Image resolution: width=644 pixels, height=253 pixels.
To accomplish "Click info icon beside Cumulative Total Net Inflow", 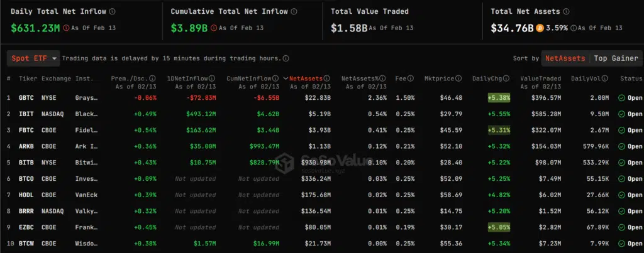I will point(294,11).
